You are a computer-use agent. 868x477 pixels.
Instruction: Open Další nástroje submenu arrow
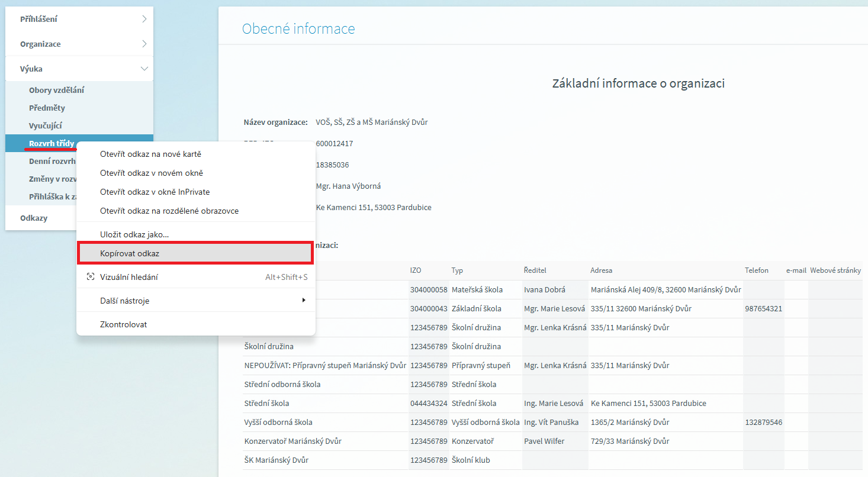[304, 301]
